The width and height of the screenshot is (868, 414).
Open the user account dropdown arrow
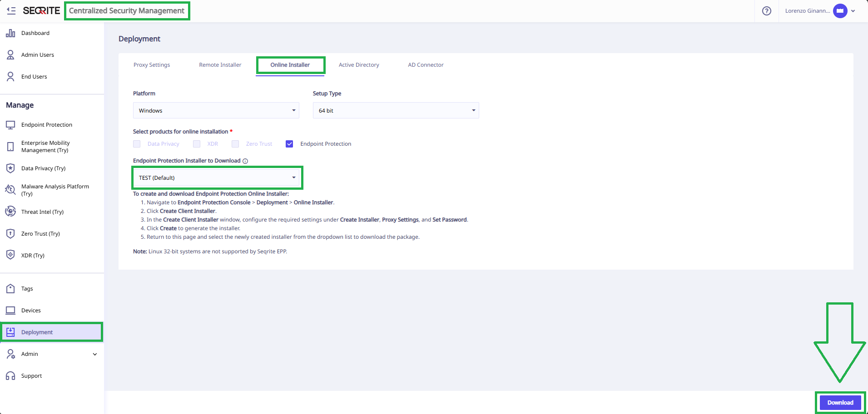point(853,11)
